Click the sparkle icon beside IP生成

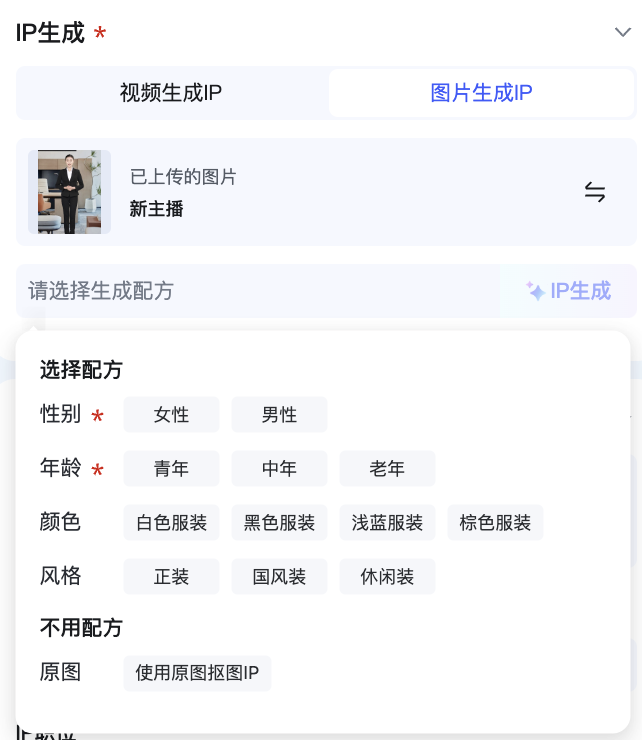[536, 291]
